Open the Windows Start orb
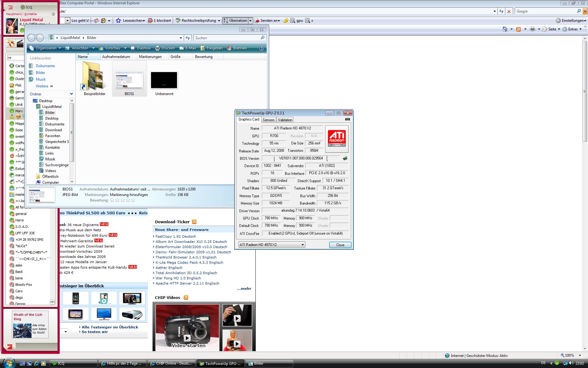 point(9,363)
